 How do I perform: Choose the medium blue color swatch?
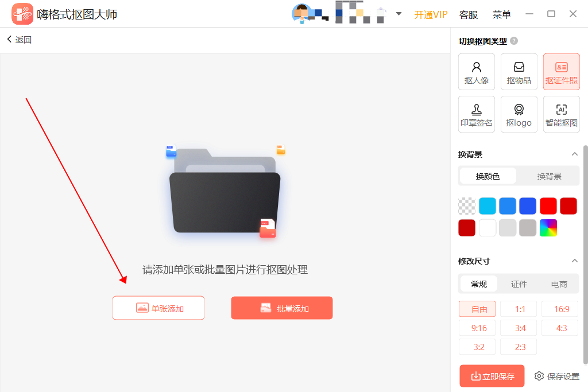[x=508, y=206]
